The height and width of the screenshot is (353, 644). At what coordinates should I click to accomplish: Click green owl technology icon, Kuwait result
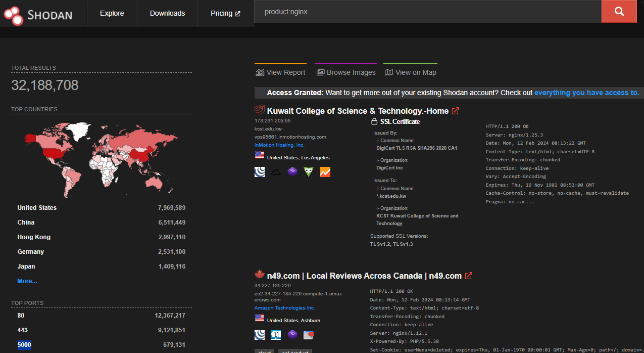pos(308,172)
